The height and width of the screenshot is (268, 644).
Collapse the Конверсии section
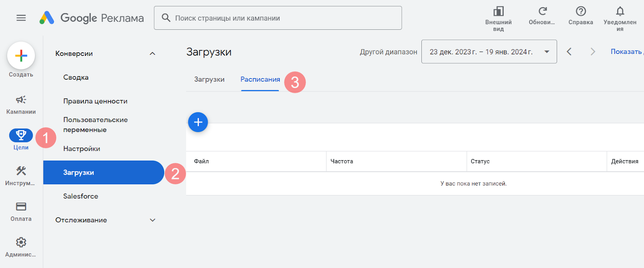coord(152,54)
